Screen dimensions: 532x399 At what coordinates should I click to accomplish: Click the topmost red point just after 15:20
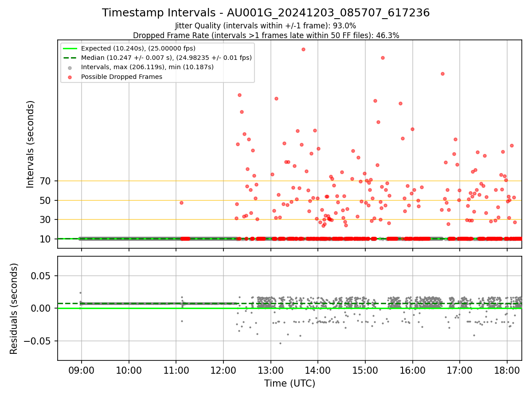click(x=383, y=58)
